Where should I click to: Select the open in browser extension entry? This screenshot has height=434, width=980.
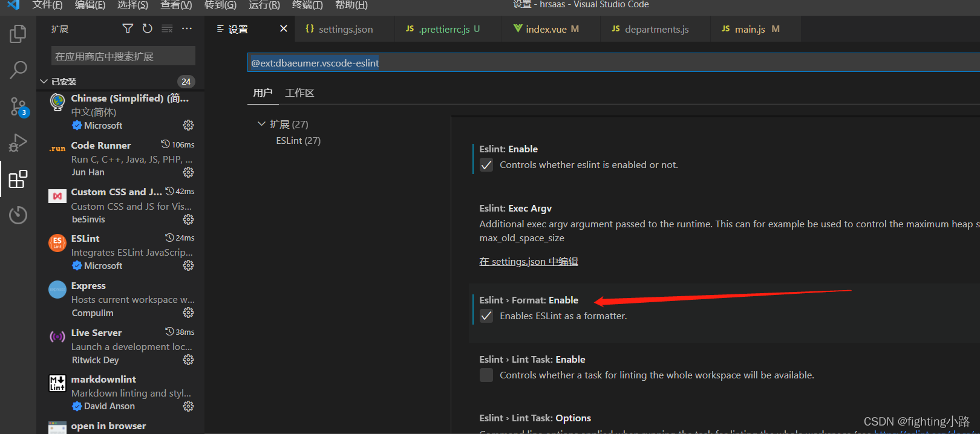click(121, 426)
